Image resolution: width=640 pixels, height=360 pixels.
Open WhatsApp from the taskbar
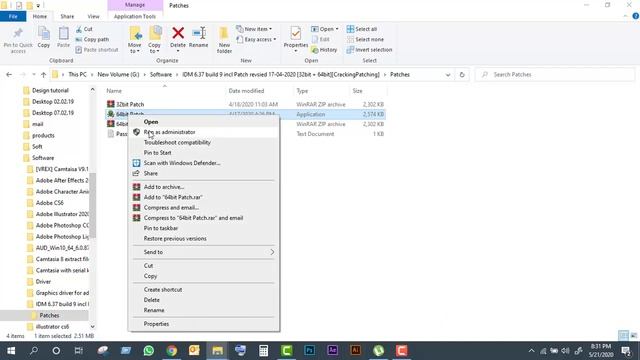[149, 351]
